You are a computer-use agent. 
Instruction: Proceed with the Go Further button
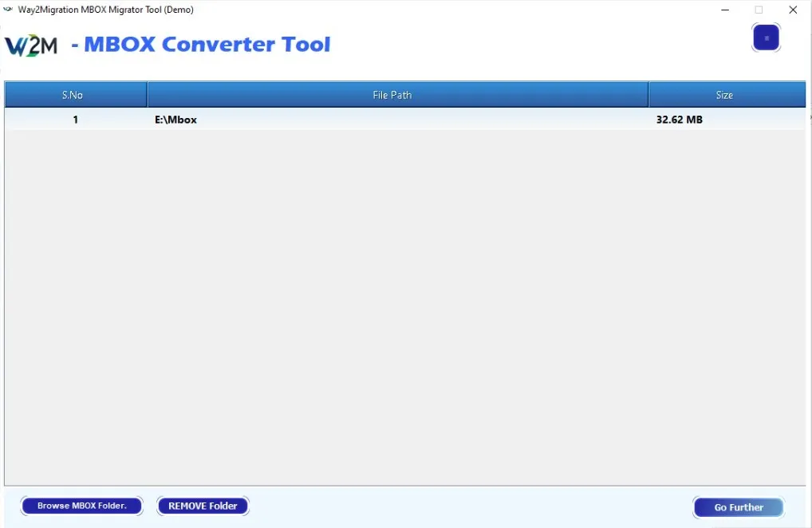(x=739, y=507)
